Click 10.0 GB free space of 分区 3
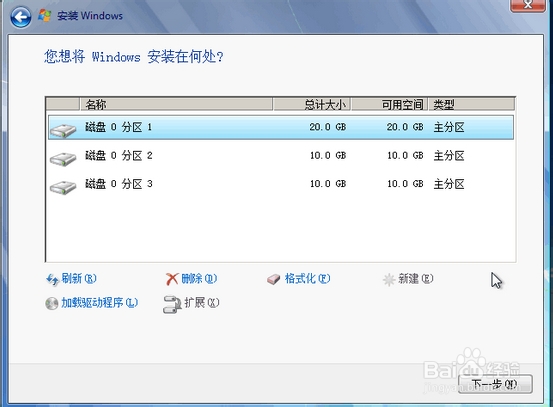 [405, 184]
